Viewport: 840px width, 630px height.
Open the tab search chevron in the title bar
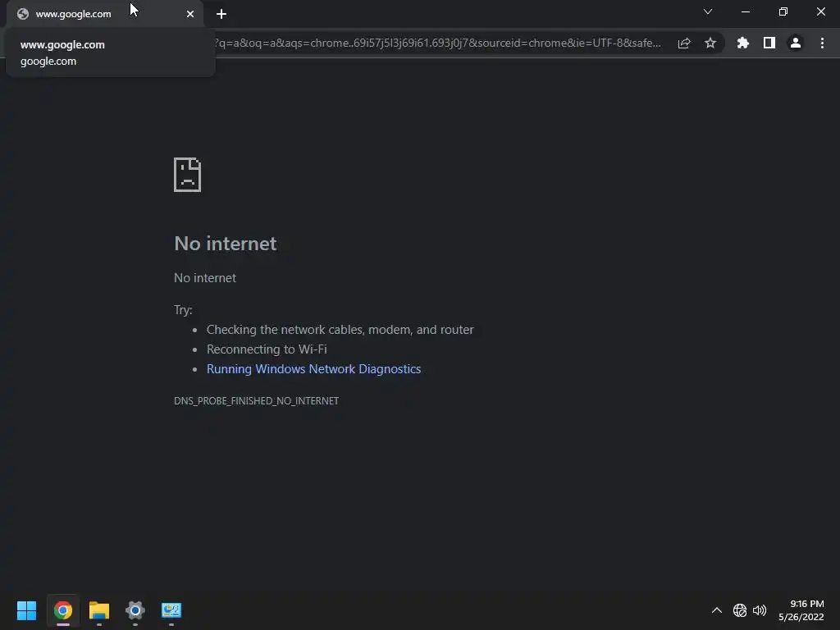pos(708,11)
